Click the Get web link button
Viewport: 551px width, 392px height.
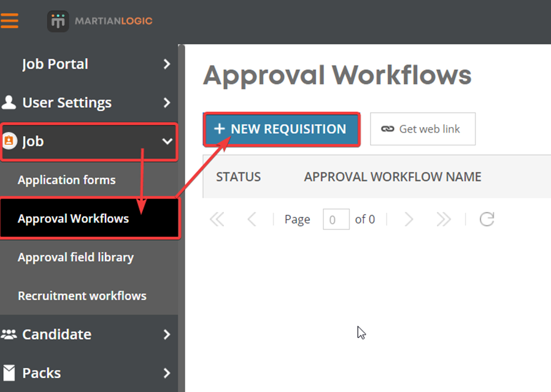click(x=423, y=129)
